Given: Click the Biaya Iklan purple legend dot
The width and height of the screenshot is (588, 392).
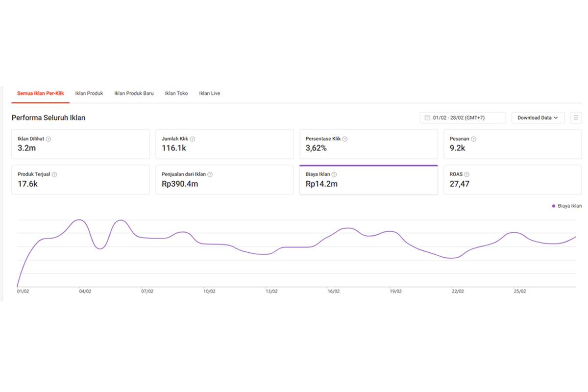Looking at the screenshot, I should [554, 206].
